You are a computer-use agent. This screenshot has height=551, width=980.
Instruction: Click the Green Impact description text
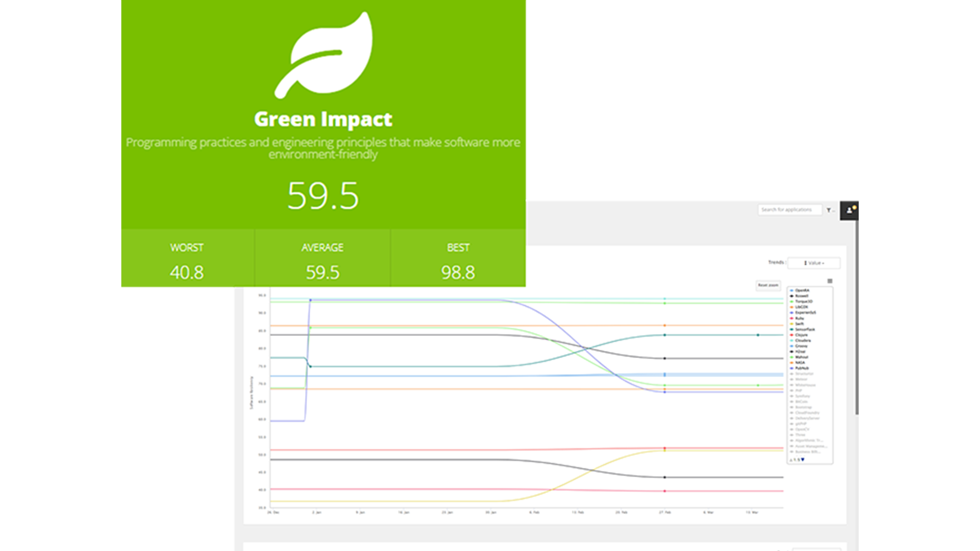(x=323, y=148)
